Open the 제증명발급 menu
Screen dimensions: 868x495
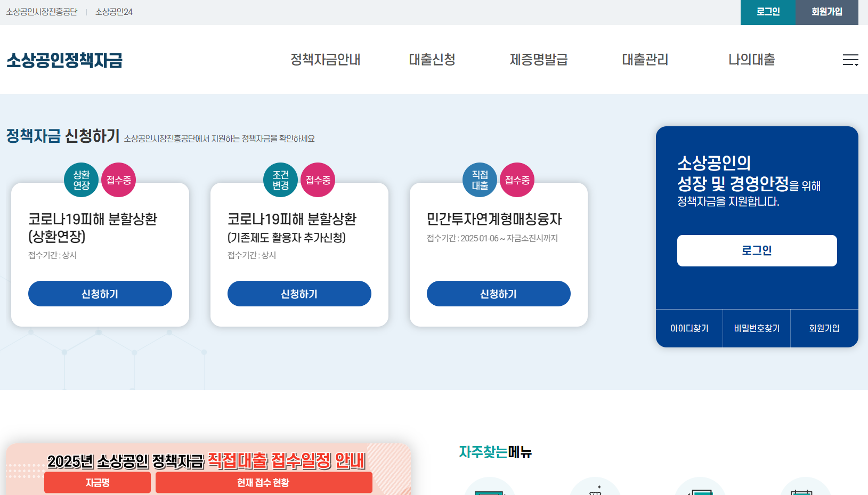[x=539, y=60]
